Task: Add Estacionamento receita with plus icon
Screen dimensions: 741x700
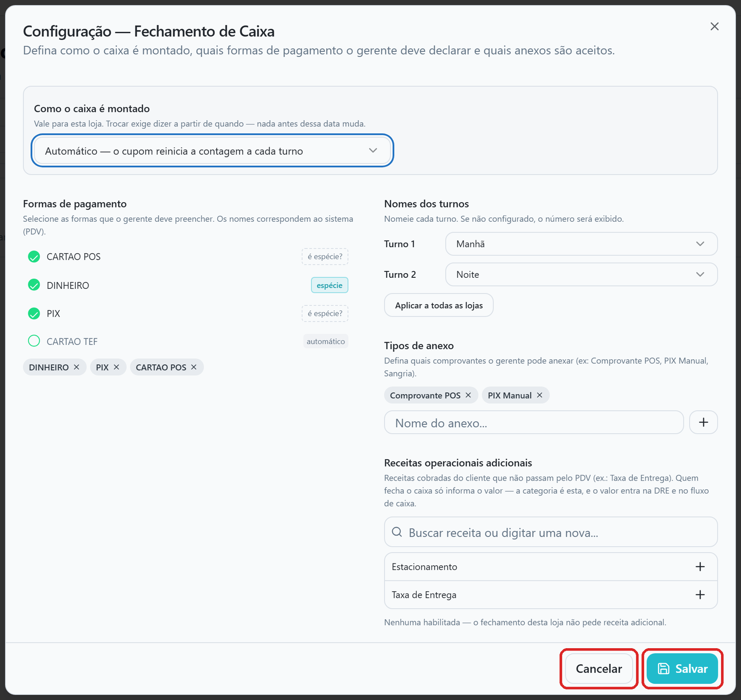Action: tap(700, 567)
